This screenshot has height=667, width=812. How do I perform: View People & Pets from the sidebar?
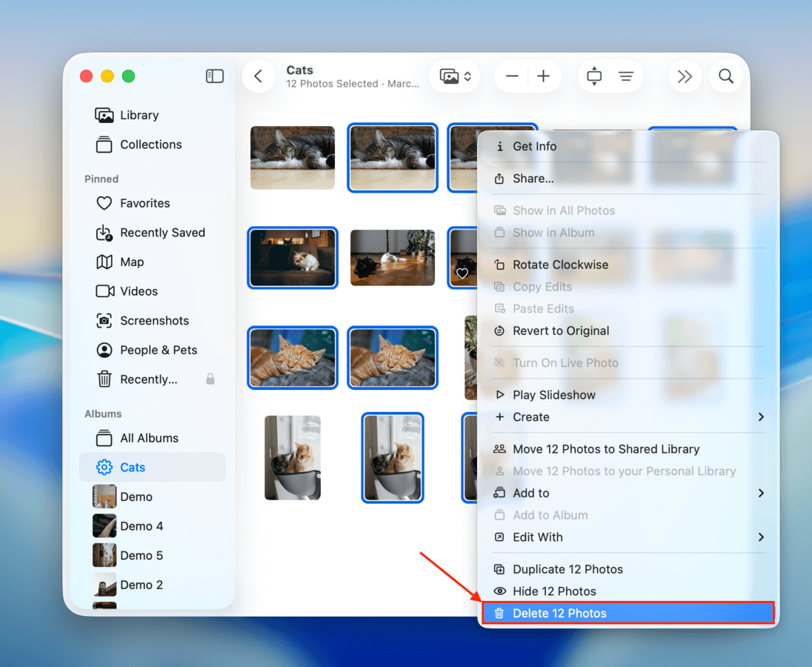pos(157,350)
